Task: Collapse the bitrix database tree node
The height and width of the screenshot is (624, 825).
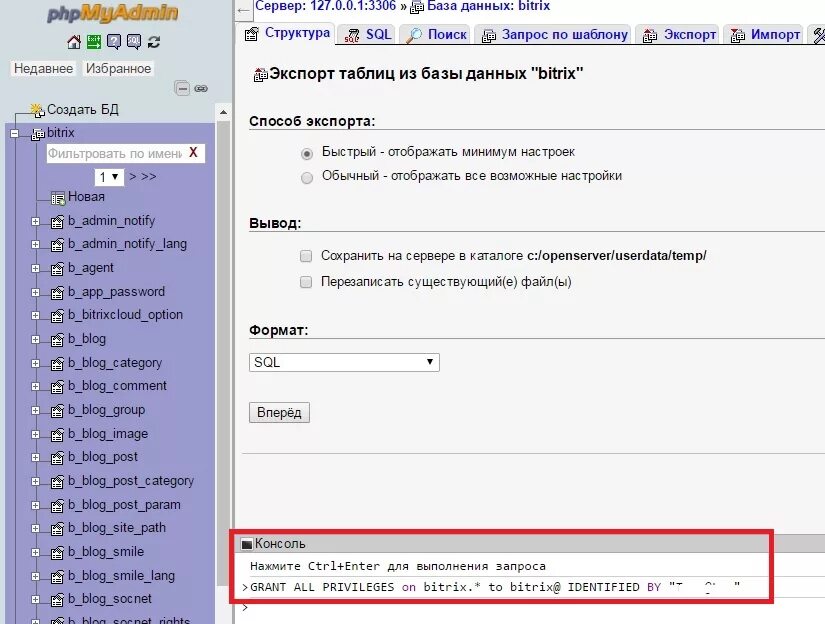Action: point(15,134)
